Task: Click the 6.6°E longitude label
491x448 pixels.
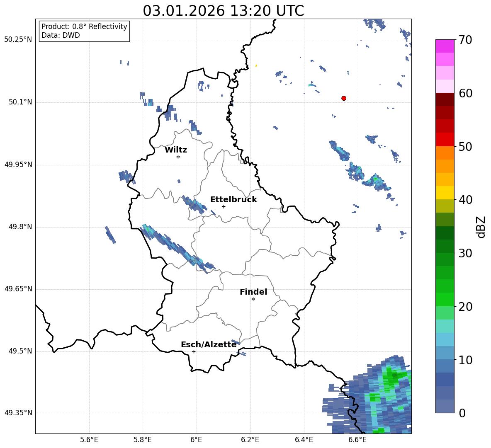Action: (x=357, y=440)
